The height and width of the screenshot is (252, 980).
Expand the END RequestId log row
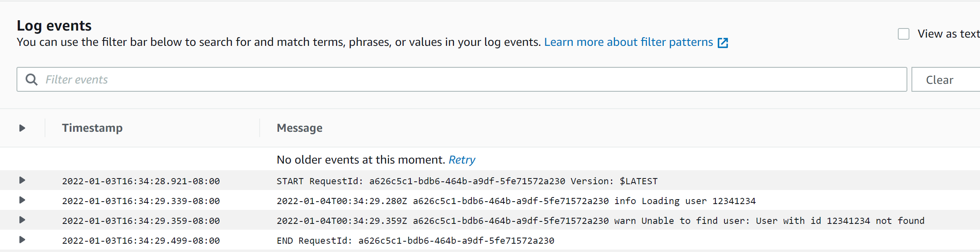click(22, 240)
